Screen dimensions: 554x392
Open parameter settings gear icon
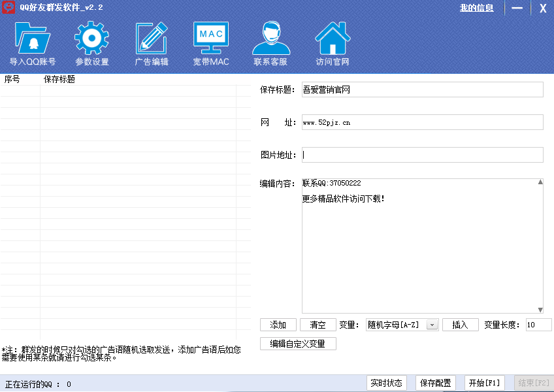91,39
